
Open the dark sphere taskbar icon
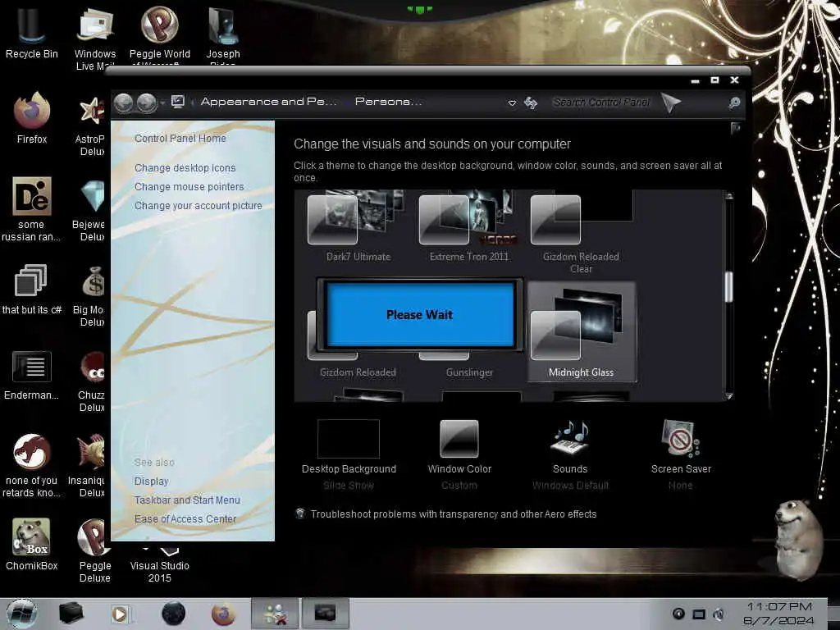point(173,614)
